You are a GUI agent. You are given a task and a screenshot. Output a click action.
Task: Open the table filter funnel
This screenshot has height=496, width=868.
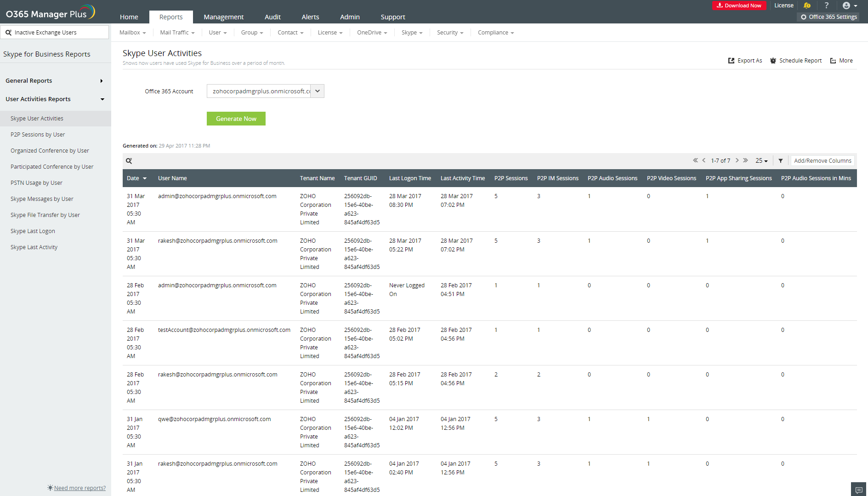point(781,161)
